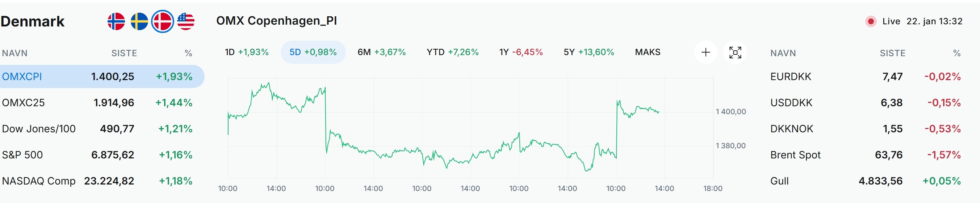Click the red Live indicator dot
The image size is (980, 203).
(x=870, y=21)
